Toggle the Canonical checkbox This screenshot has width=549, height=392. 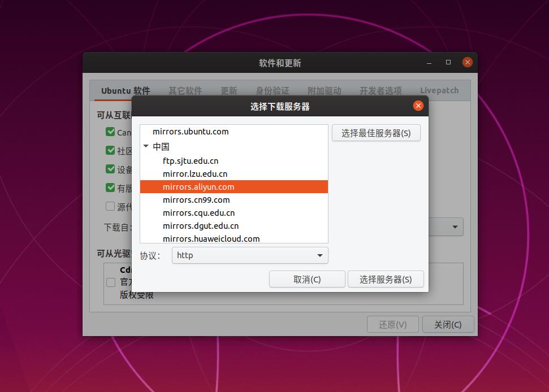coord(110,132)
